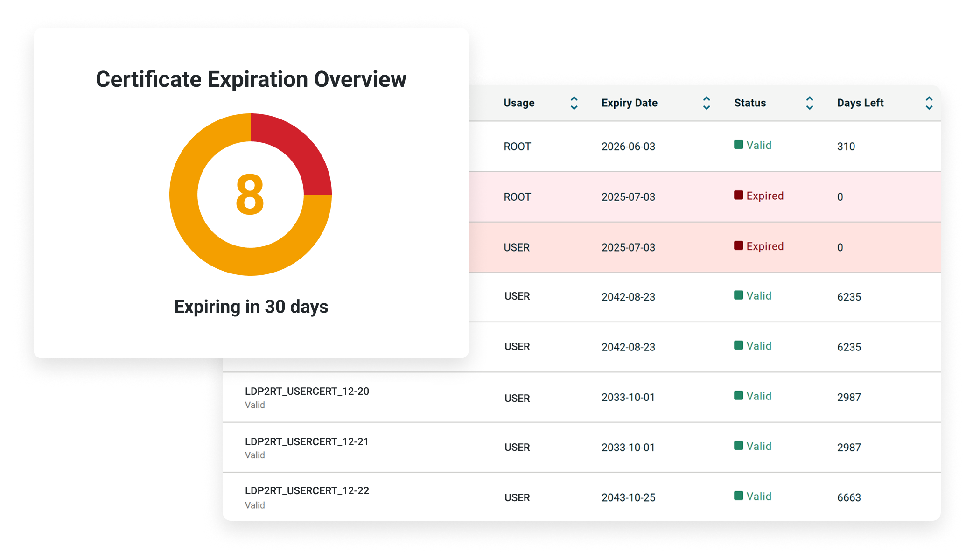Screen dimensions: 980x560
Task: Toggle sort arrows for Status column
Action: (x=810, y=103)
